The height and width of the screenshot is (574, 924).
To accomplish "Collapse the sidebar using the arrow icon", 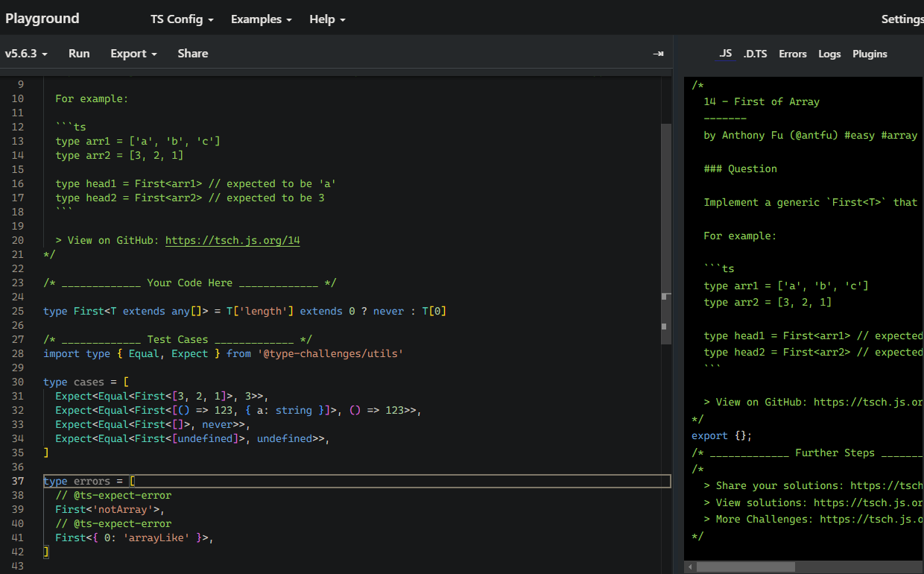I will point(658,54).
